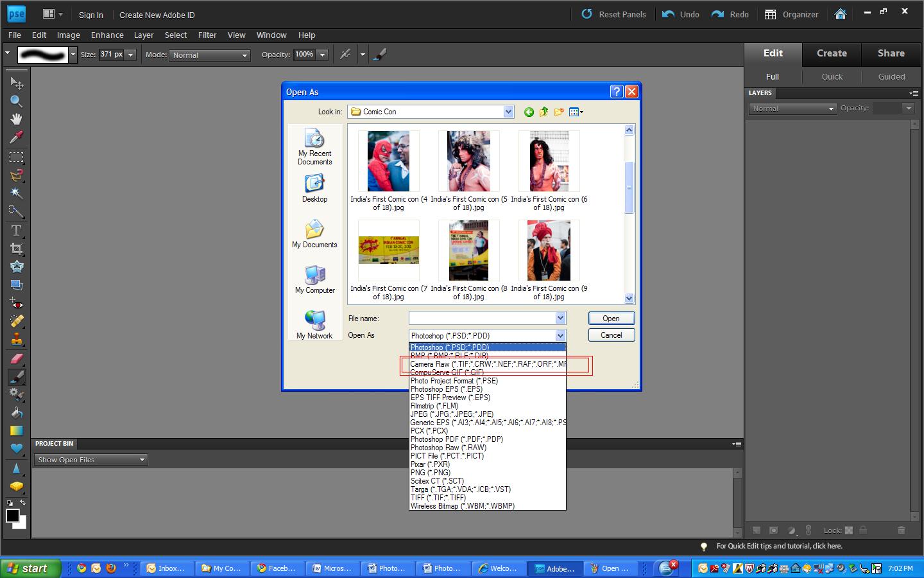Switch to the Create tab
The image size is (924, 578).
(832, 53)
